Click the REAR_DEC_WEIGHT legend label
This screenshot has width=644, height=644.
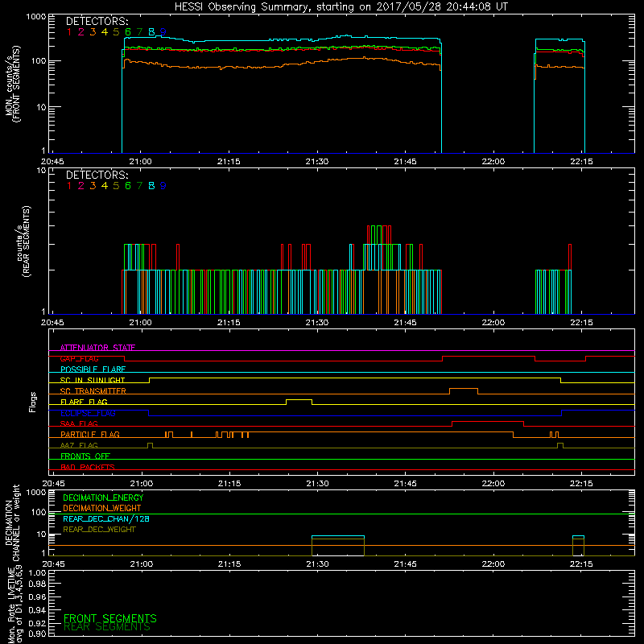99,530
